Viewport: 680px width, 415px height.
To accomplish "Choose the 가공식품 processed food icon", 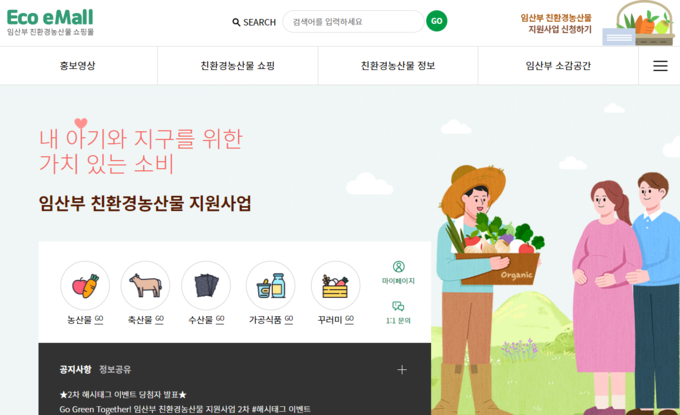I will (x=271, y=286).
